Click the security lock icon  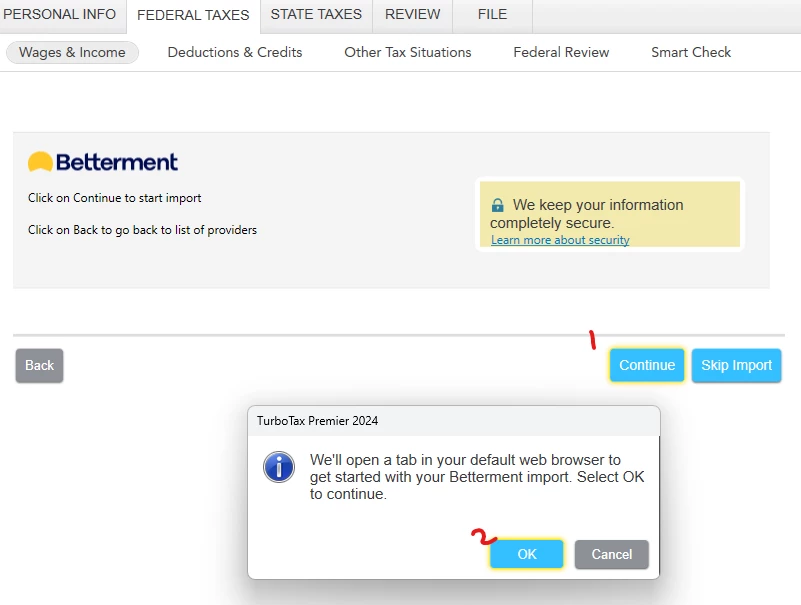tap(498, 205)
